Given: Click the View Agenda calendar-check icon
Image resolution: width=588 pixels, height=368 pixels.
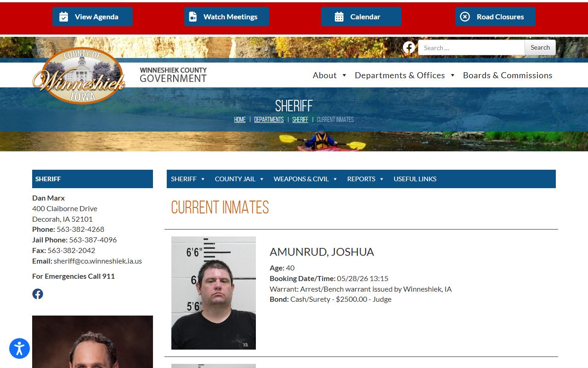Looking at the screenshot, I should pos(64,17).
